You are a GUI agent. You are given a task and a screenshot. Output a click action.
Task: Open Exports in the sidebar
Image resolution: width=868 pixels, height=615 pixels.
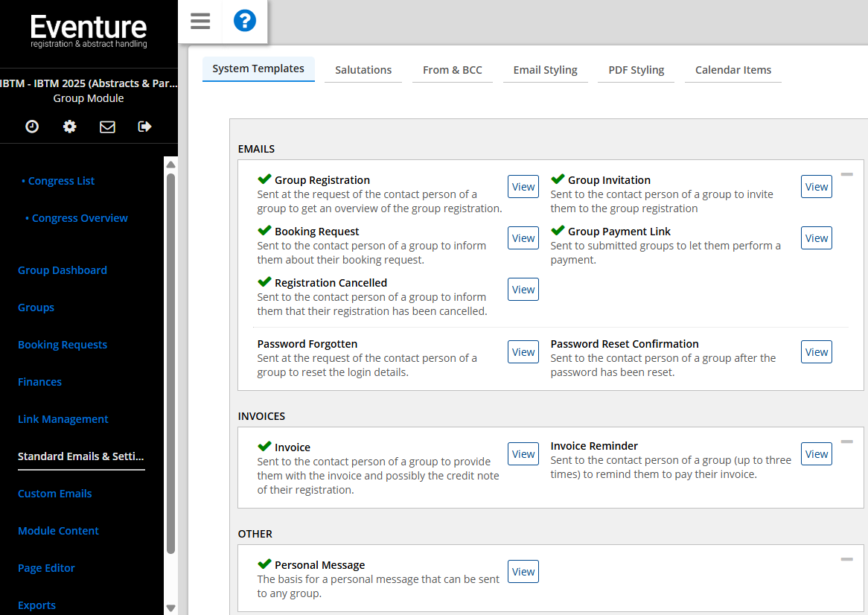pyautogui.click(x=36, y=605)
